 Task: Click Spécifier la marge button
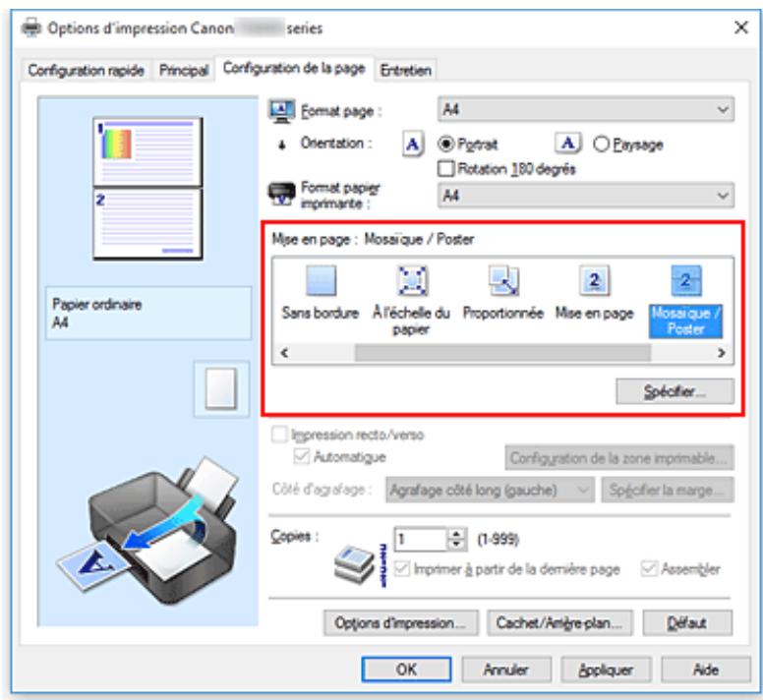click(668, 490)
